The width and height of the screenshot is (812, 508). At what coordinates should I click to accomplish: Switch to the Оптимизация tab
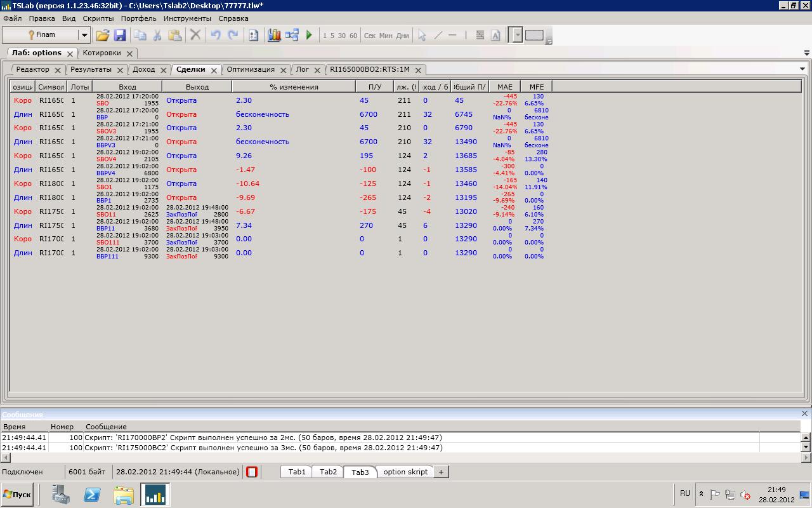tap(251, 69)
